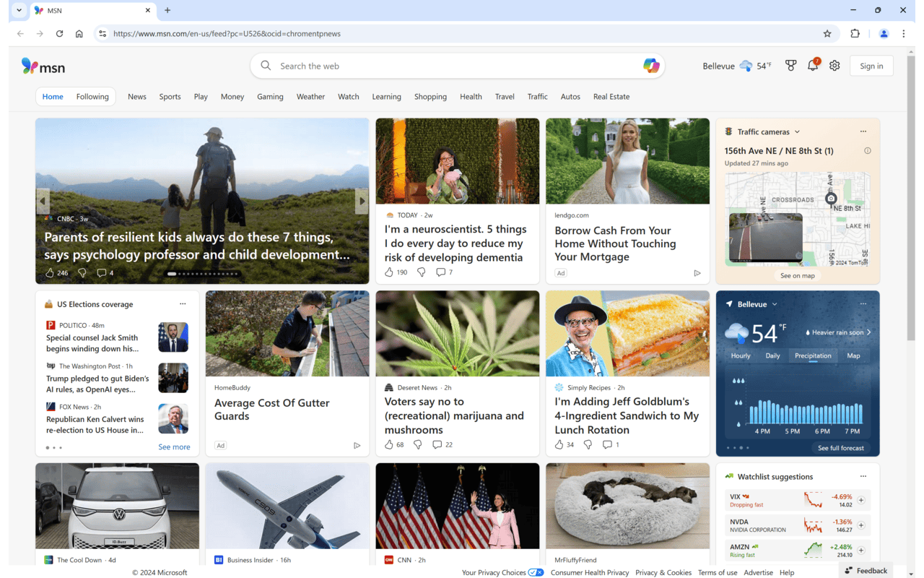Screen dimensions: 924x578
Task: Open comments on the resilient kids article
Action: [x=100, y=272]
